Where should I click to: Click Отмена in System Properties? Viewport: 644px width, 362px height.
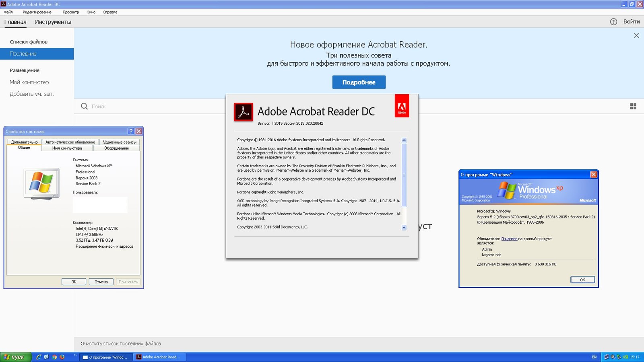[x=101, y=282]
